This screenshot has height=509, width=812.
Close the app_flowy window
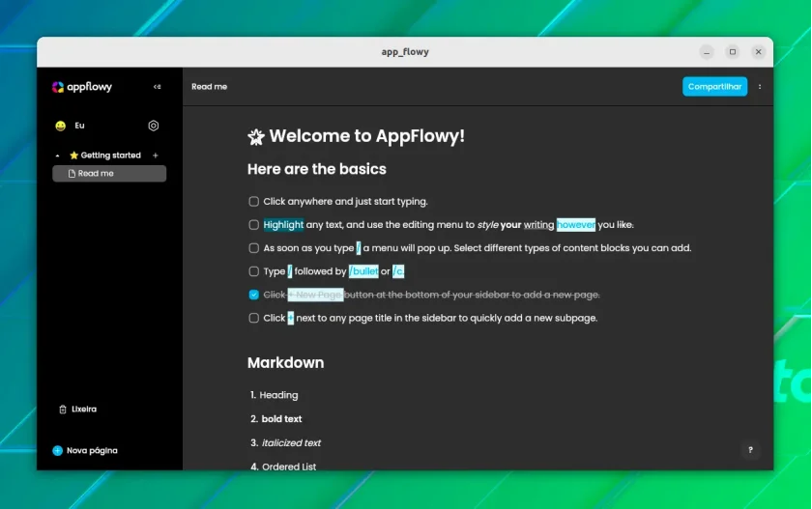(x=758, y=52)
